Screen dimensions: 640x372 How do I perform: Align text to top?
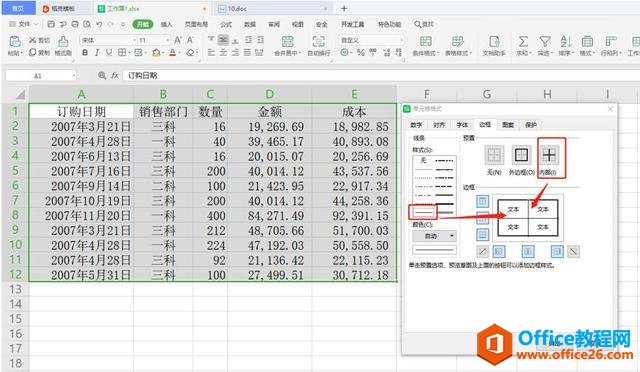(211, 40)
